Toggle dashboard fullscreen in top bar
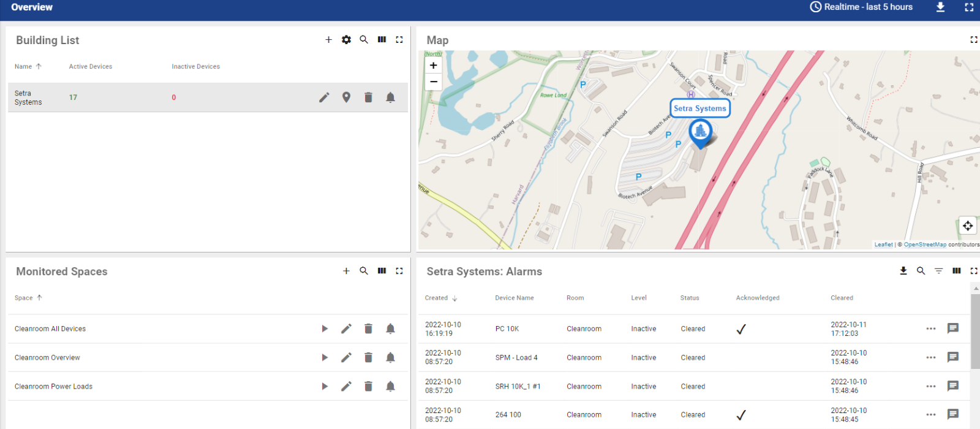980x429 pixels. [969, 7]
